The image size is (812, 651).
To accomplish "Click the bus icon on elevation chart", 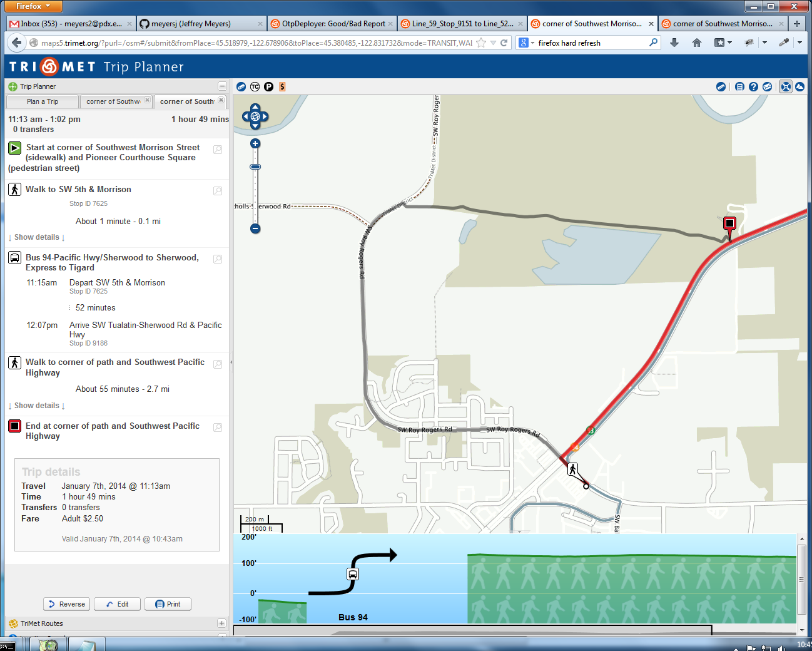I will (353, 574).
